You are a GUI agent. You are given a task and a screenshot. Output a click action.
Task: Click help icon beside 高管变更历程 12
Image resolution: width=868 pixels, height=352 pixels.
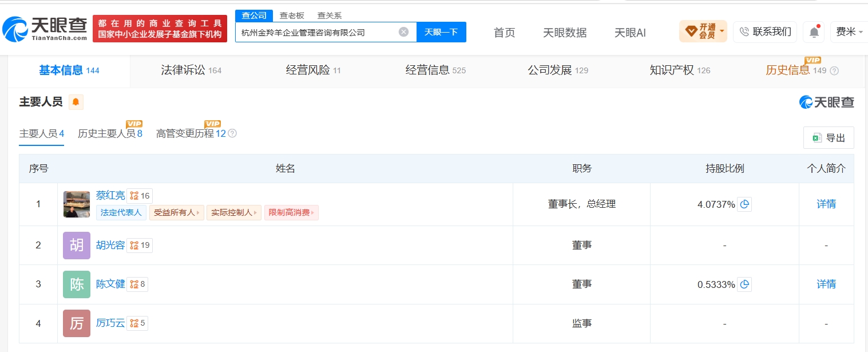click(x=232, y=133)
